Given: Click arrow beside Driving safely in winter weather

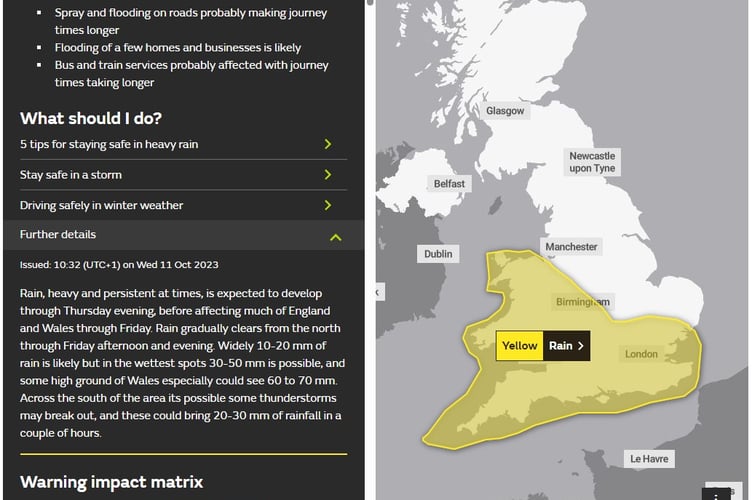Looking at the screenshot, I should click(x=327, y=205).
